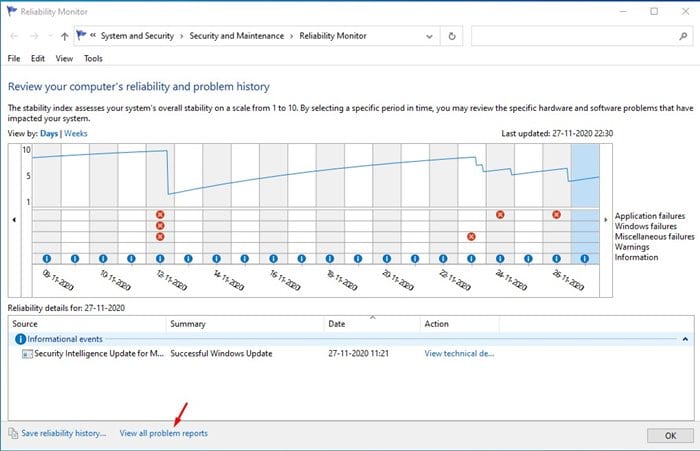Open the address bar history dropdown
700x451 pixels.
pos(429,36)
